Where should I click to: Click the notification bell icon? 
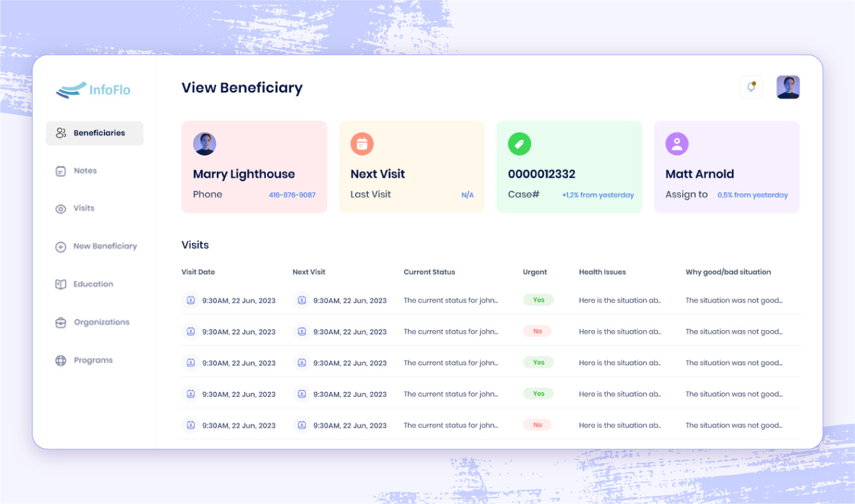click(x=751, y=87)
